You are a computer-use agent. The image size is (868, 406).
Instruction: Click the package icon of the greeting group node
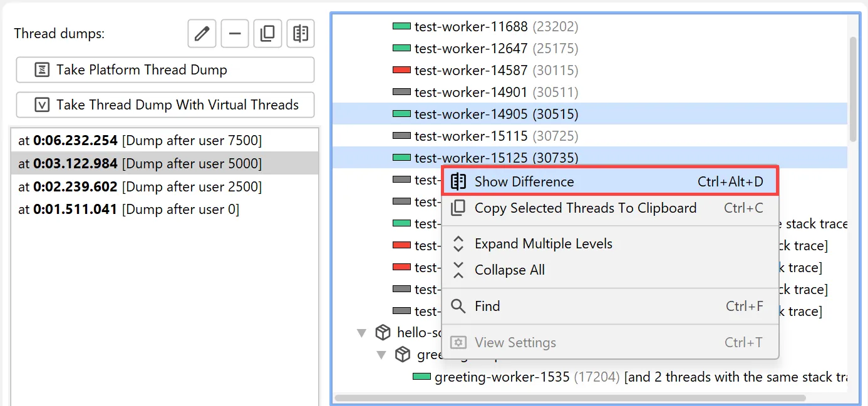click(403, 355)
